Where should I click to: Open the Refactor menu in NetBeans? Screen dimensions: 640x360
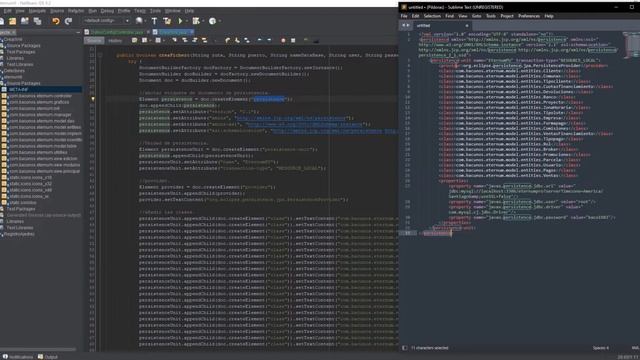[x=76, y=11]
